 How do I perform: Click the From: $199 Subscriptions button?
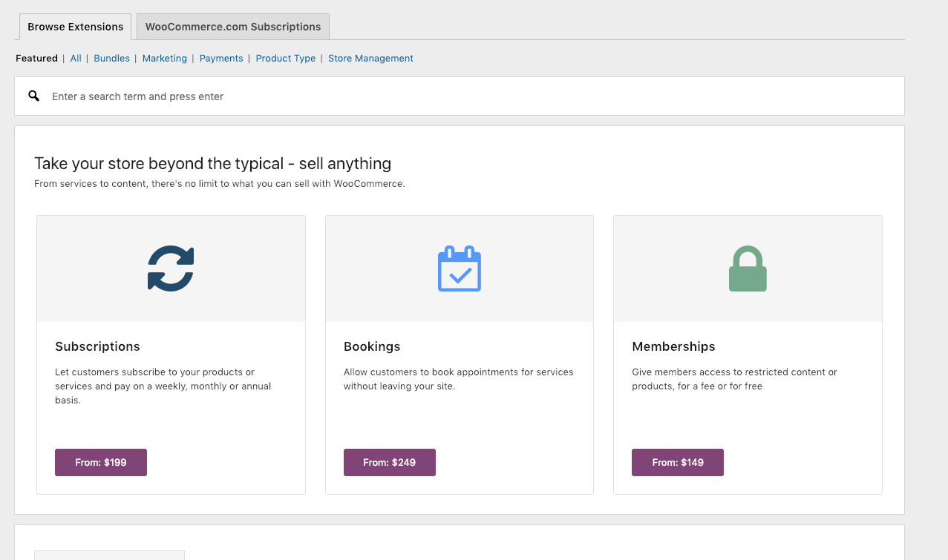pos(101,462)
